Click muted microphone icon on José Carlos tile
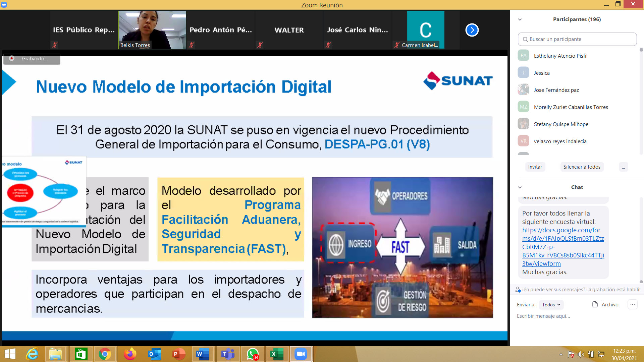 328,45
